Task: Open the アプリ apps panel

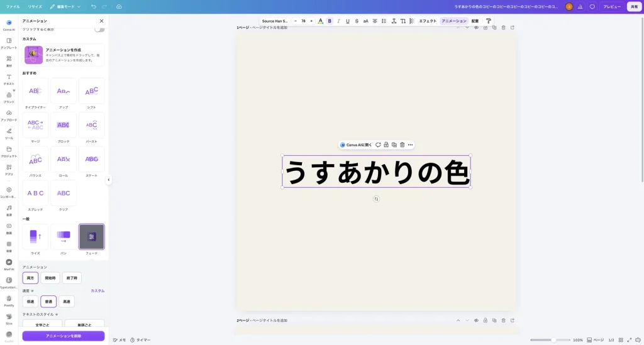Action: 9,170
